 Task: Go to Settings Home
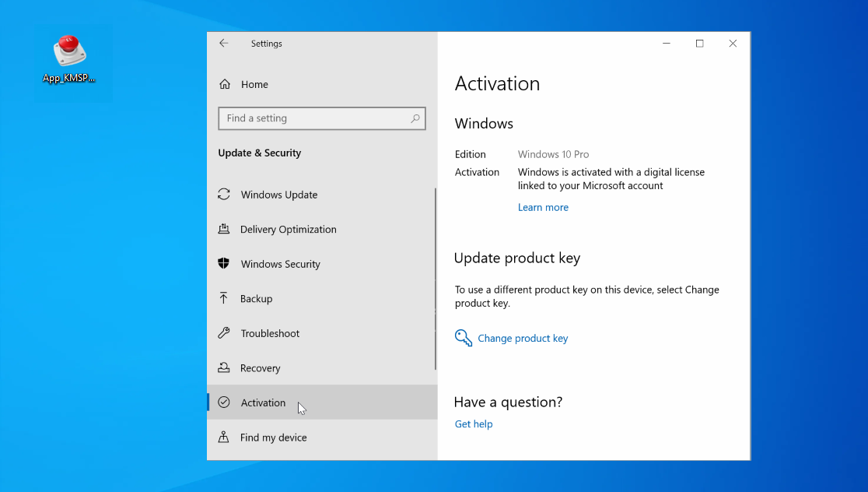pos(322,84)
